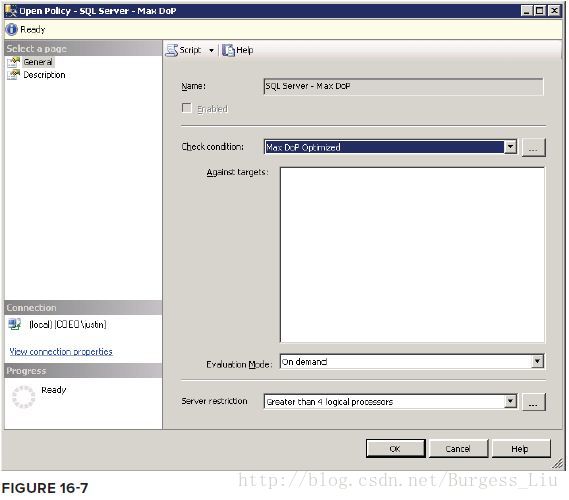Screen dimensions: 569x500
Task: Click the ellipsis button beside Server restriction
Action: (533, 402)
